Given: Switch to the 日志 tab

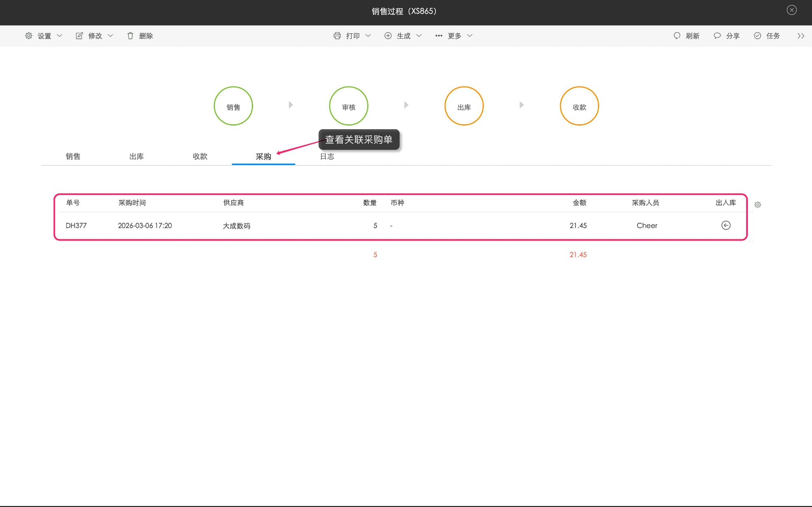Looking at the screenshot, I should [x=327, y=156].
